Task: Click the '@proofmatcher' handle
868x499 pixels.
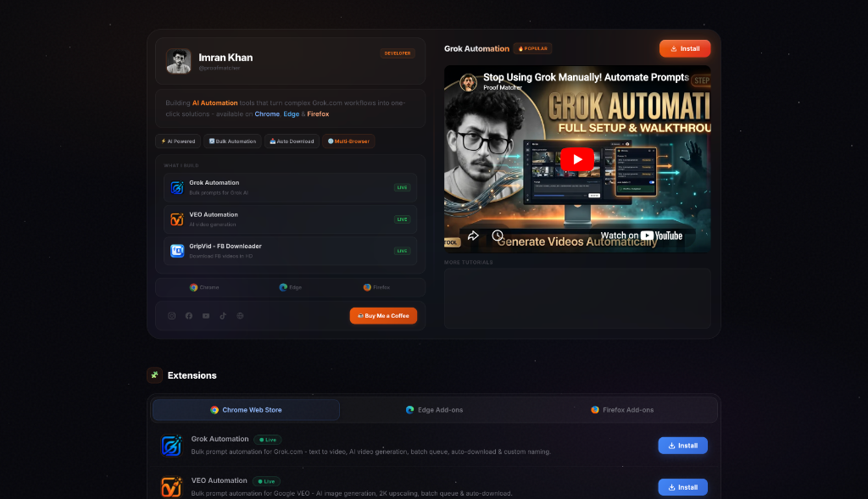Action: [x=220, y=68]
